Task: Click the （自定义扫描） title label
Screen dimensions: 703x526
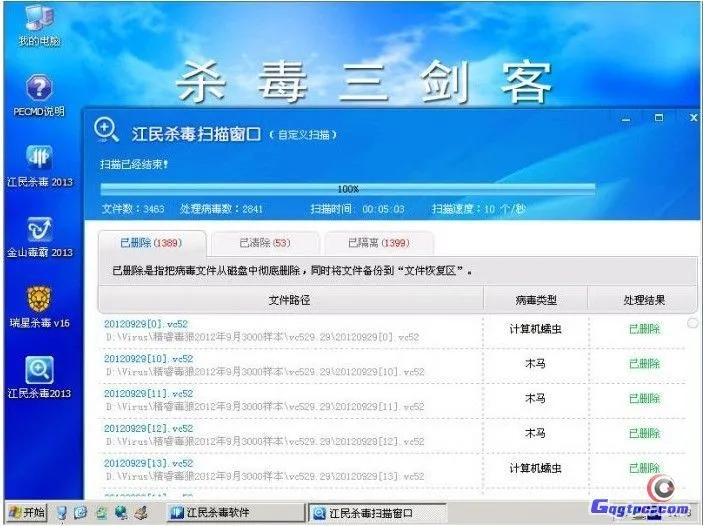Action: (303, 135)
